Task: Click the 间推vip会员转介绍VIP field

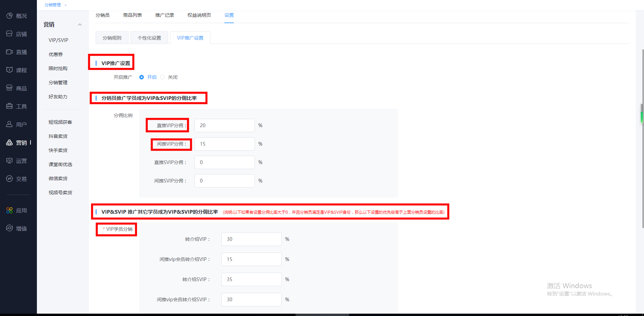Action: pyautogui.click(x=252, y=259)
